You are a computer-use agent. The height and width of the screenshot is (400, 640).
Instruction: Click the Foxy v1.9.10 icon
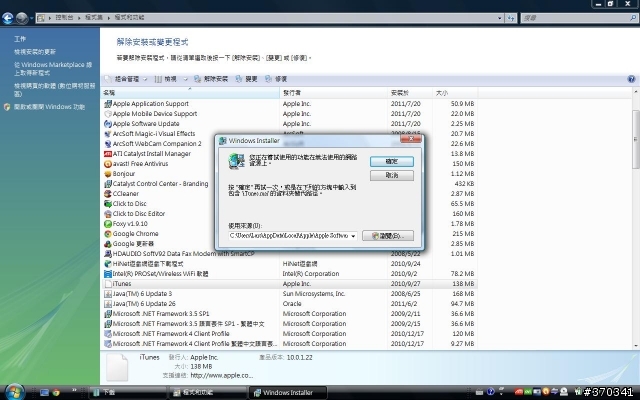coord(108,224)
